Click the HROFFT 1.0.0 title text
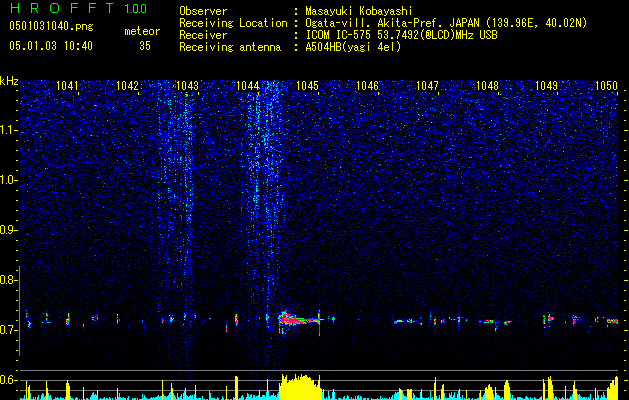The image size is (629, 400). click(79, 8)
